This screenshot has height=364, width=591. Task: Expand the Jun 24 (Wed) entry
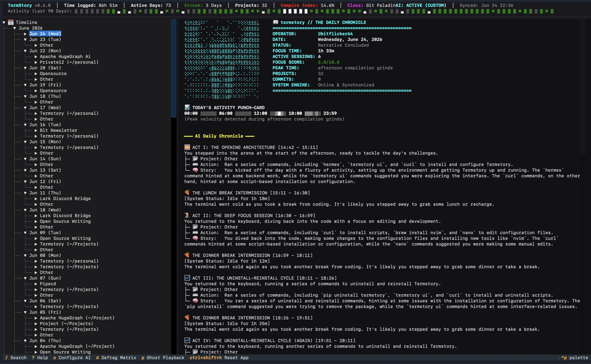[x=26, y=34]
